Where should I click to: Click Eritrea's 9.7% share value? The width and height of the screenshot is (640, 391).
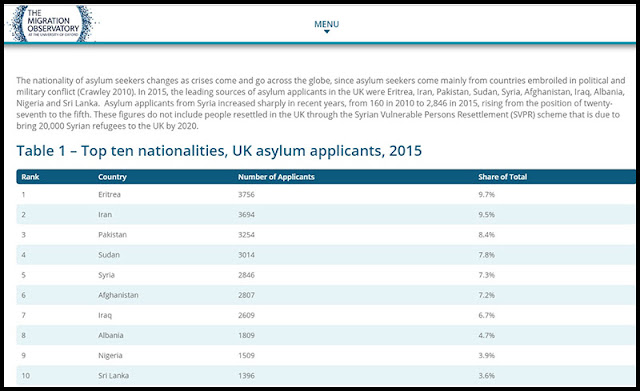click(487, 194)
